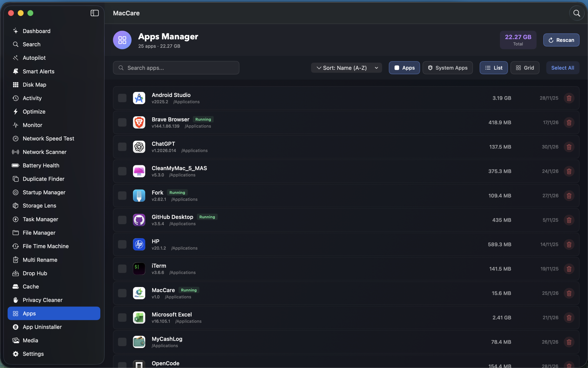Click the trash icon in the Fork row
Image resolution: width=588 pixels, height=368 pixels.
pyautogui.click(x=569, y=196)
